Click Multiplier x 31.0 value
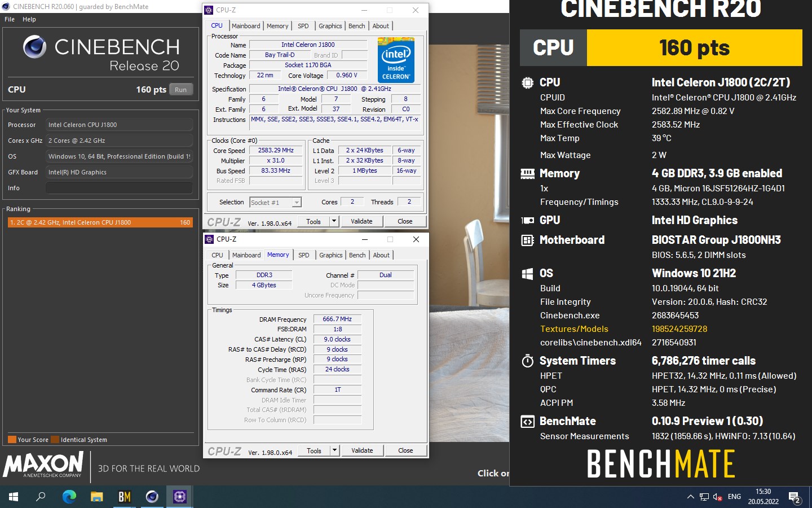 276,161
